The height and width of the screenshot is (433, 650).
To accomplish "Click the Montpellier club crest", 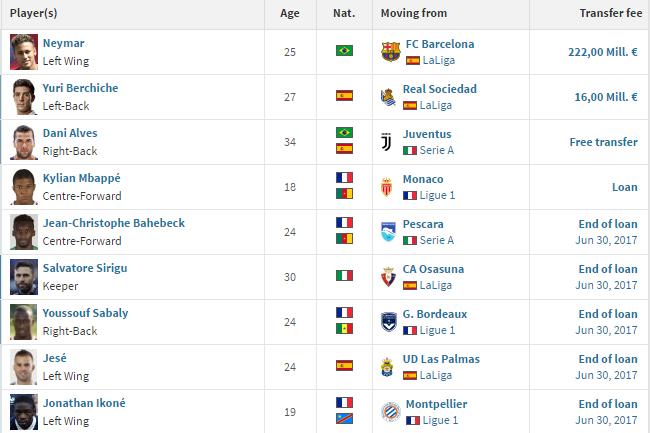I will point(390,412).
